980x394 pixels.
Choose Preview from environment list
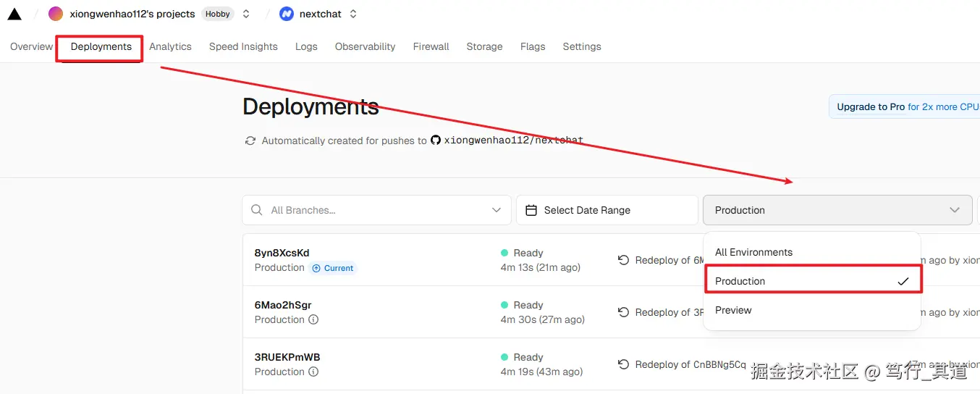(x=733, y=310)
